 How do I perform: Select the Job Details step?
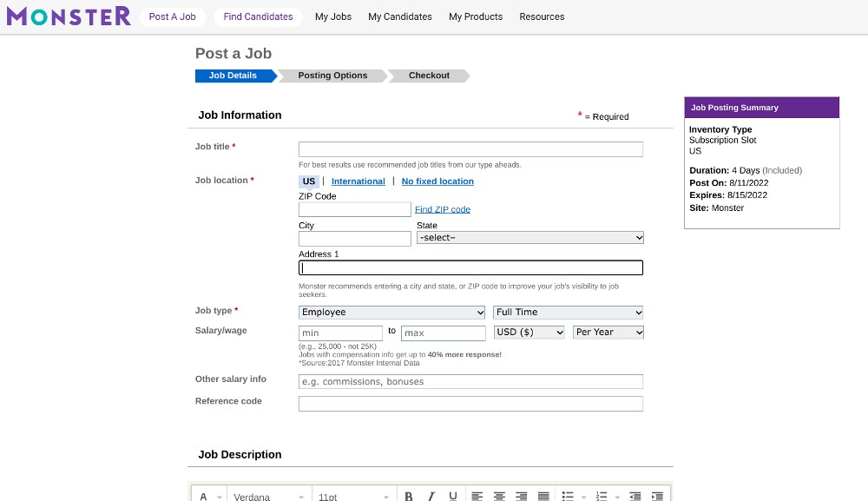(x=234, y=76)
